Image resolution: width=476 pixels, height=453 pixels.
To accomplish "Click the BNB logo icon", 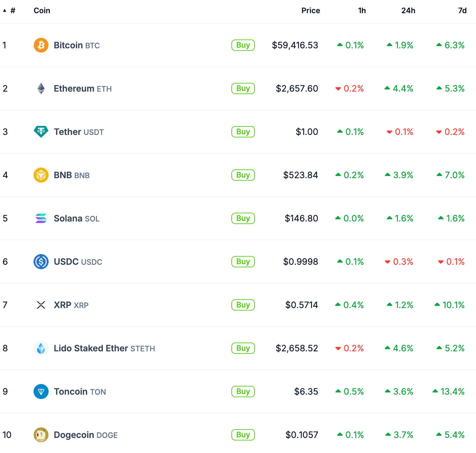I will click(x=41, y=175).
